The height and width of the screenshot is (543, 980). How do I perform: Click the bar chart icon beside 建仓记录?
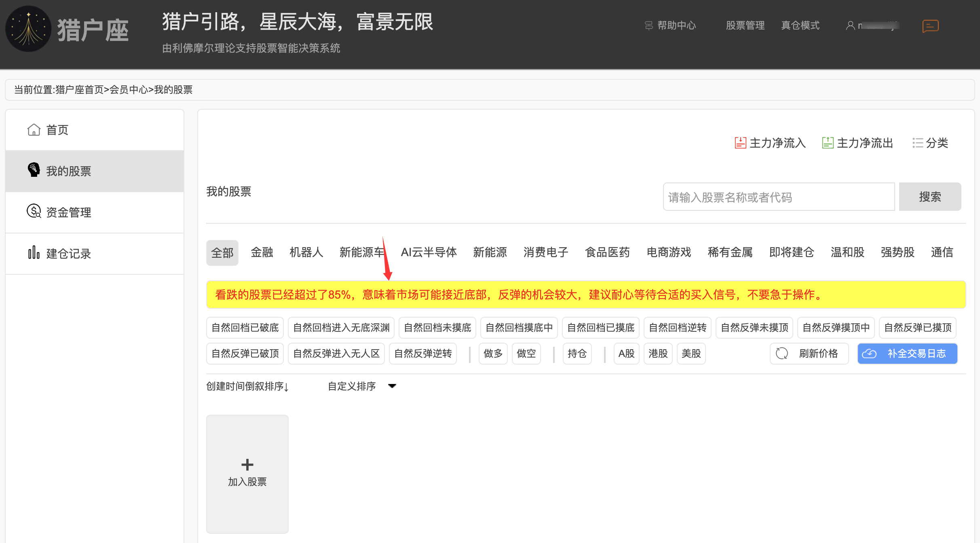pyautogui.click(x=34, y=252)
